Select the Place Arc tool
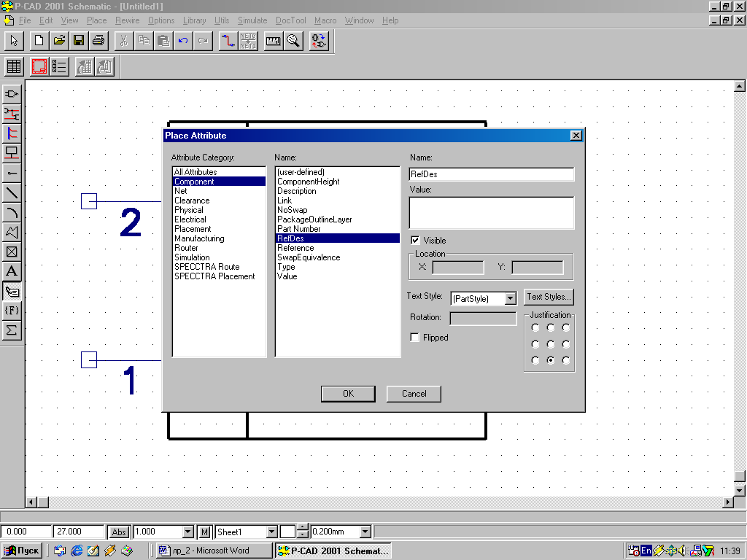The image size is (747, 560). [12, 212]
